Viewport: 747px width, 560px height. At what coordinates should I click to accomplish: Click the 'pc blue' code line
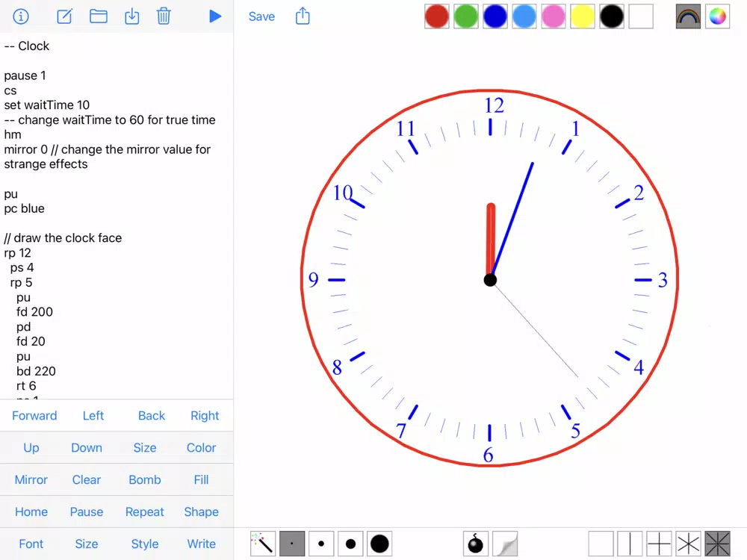(x=25, y=208)
